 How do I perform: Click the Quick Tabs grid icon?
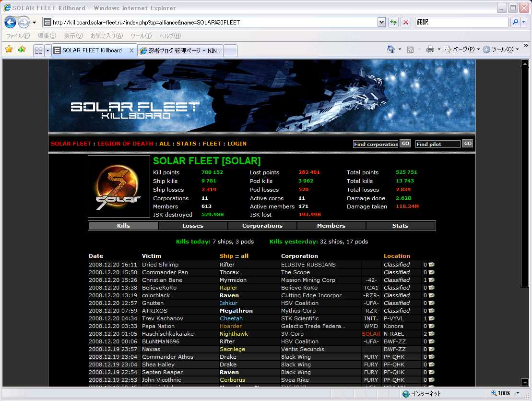coord(39,50)
